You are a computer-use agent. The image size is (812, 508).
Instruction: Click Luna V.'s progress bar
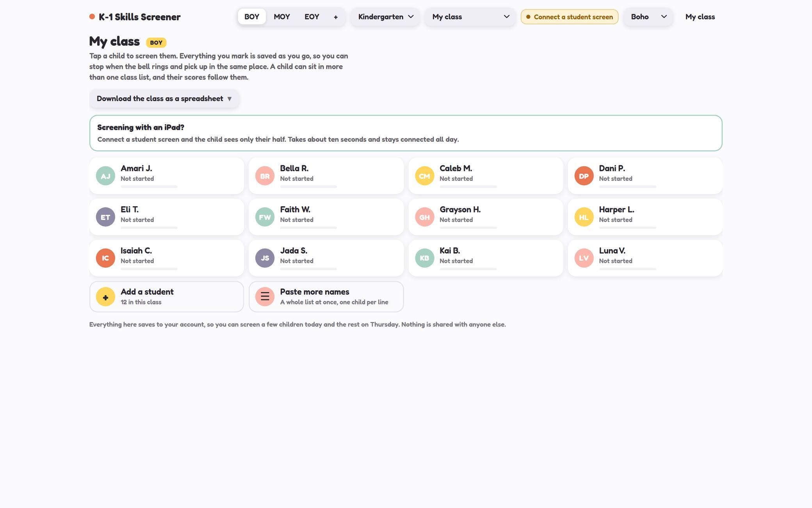click(x=627, y=269)
